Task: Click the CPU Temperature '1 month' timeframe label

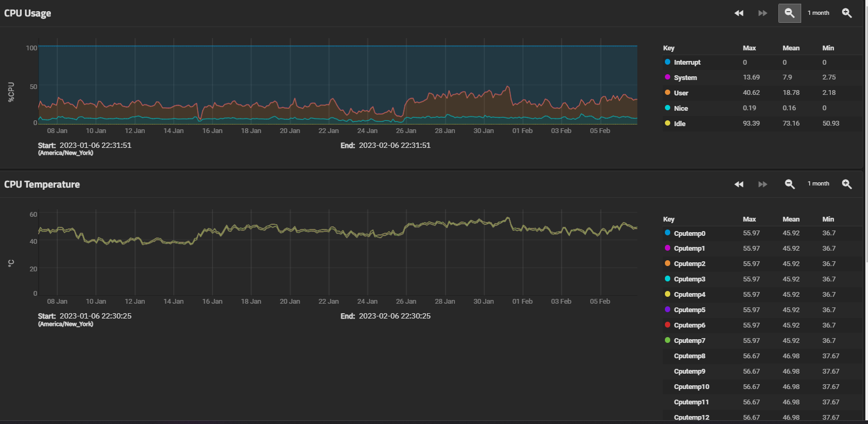Action: [818, 184]
